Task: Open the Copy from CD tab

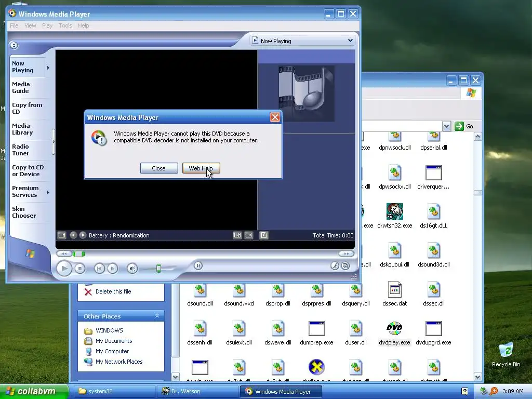Action: tap(27, 108)
